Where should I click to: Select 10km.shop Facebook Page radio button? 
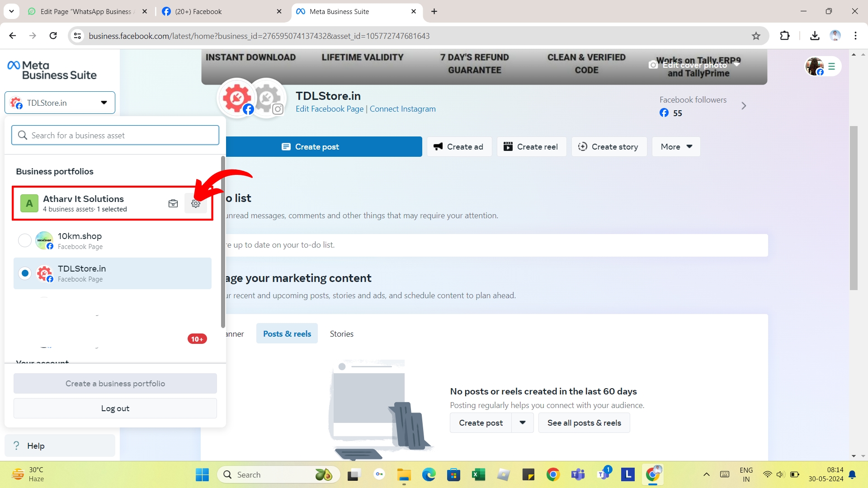pos(25,241)
